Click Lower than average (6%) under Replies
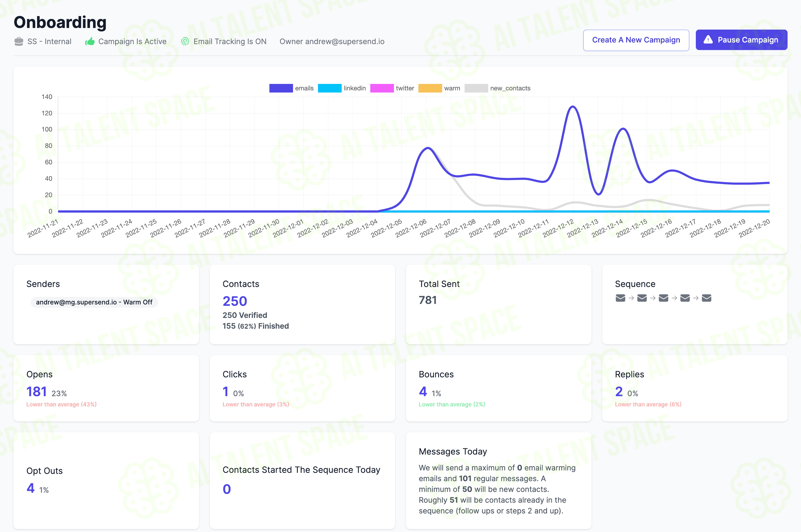This screenshot has width=801, height=532. 648,405
